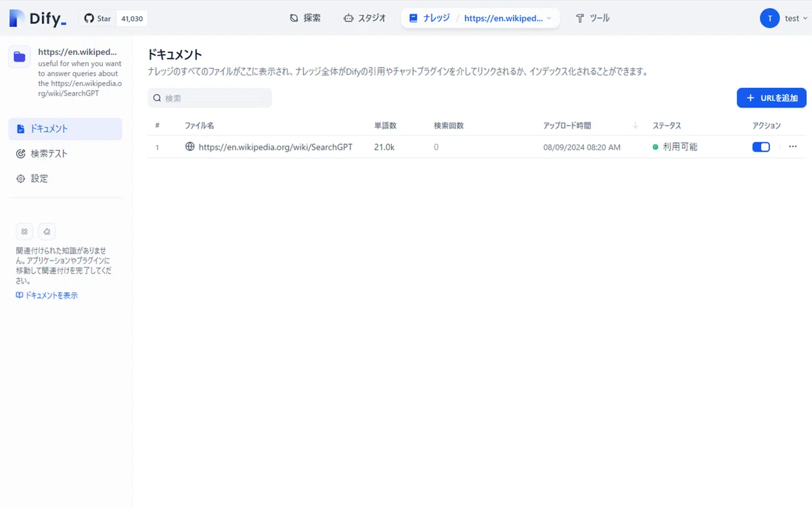Click the gear icon beside 設定
Viewport: 812px width, 507px height.
pyautogui.click(x=20, y=179)
